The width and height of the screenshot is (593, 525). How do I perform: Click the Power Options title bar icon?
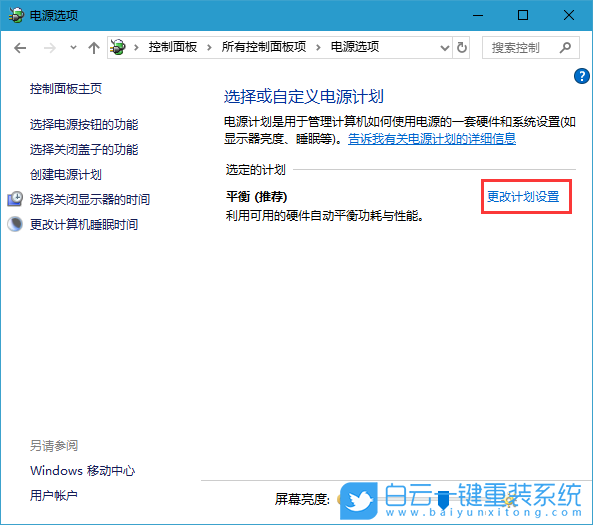coord(16,15)
